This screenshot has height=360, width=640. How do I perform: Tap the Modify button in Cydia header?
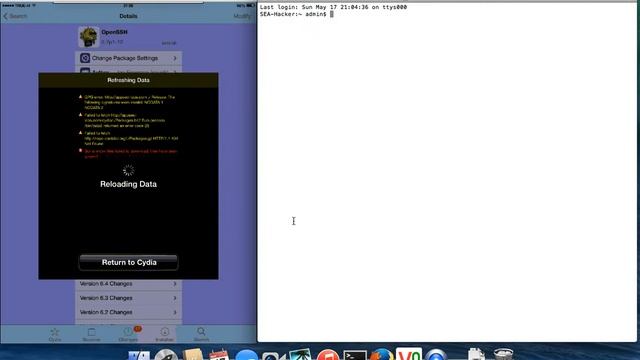(242, 16)
